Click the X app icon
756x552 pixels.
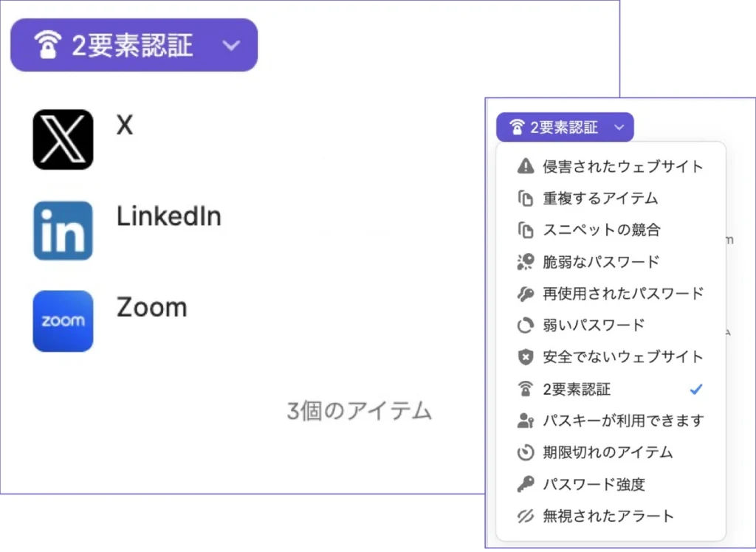[x=63, y=139]
